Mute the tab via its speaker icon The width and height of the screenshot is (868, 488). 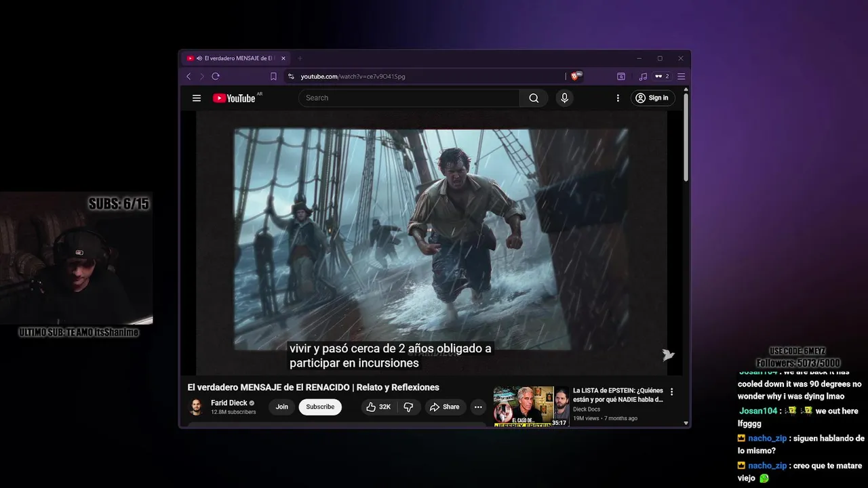click(199, 58)
